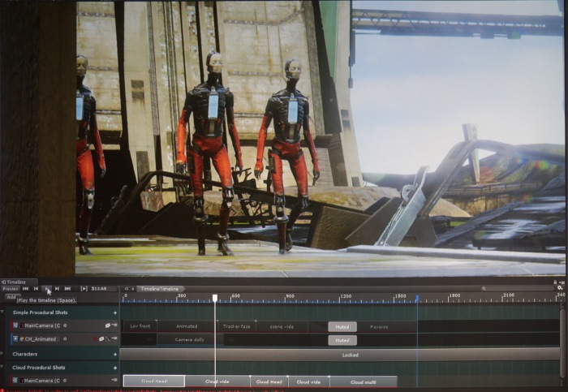Image resolution: width=568 pixels, height=392 pixels.
Task: Click the red error message in status bar
Action: point(143,390)
